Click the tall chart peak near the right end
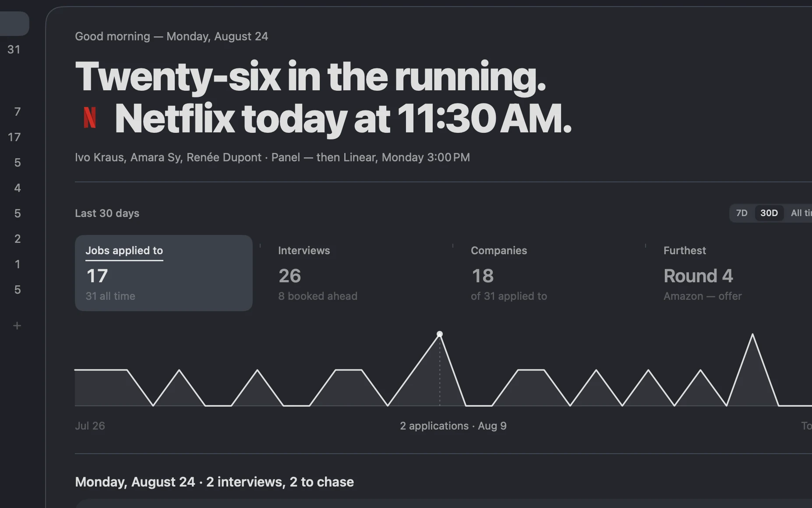Image resolution: width=812 pixels, height=508 pixels. point(752,334)
